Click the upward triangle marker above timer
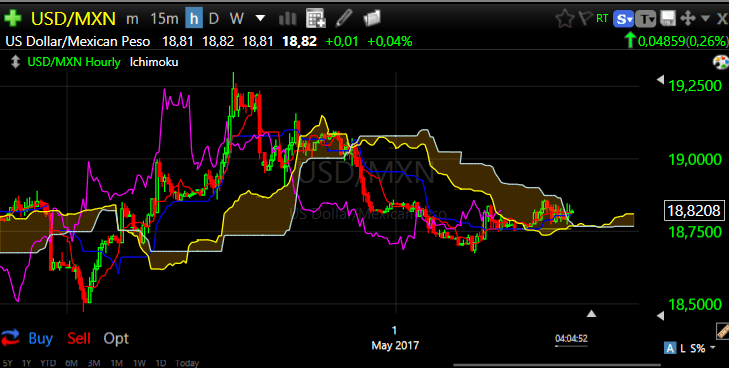 [x=591, y=314]
